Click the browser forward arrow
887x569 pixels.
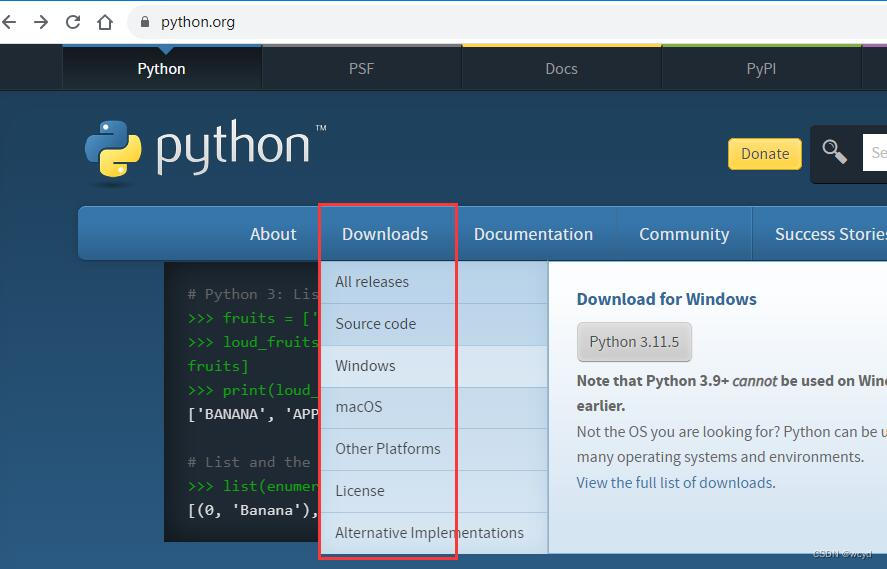pyautogui.click(x=41, y=22)
